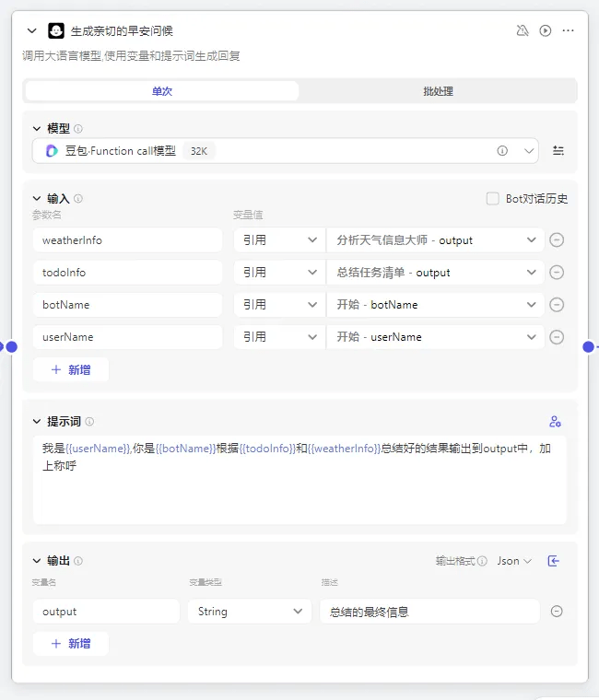Edit the botName parameter name field
The height and width of the screenshot is (700, 599).
[127, 305]
